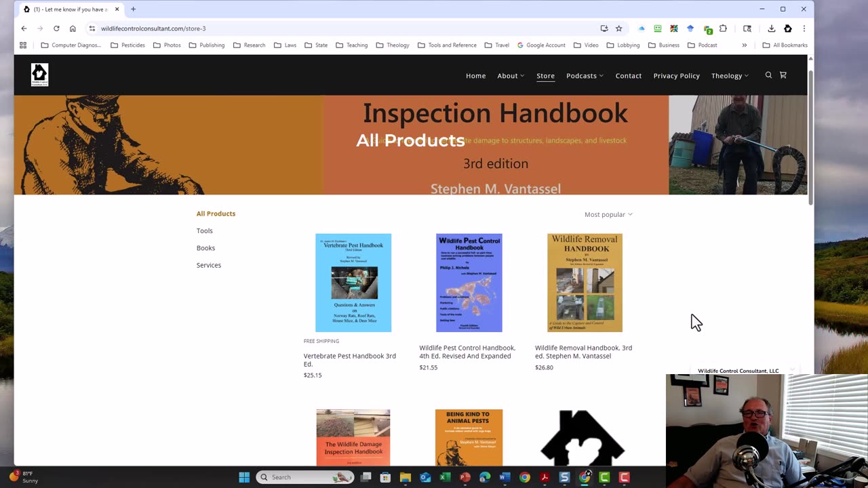
Task: Open File Explorer from the taskbar
Action: [406, 477]
